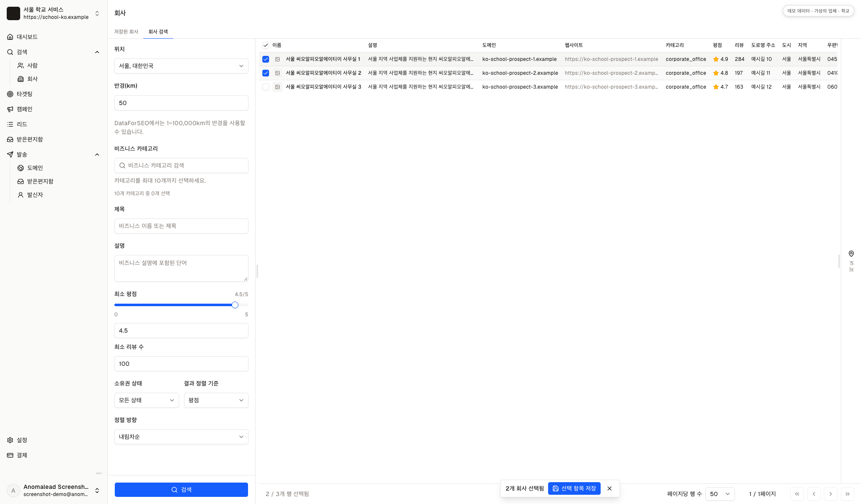
Task: Click 발신자 person icon
Action: tap(21, 195)
